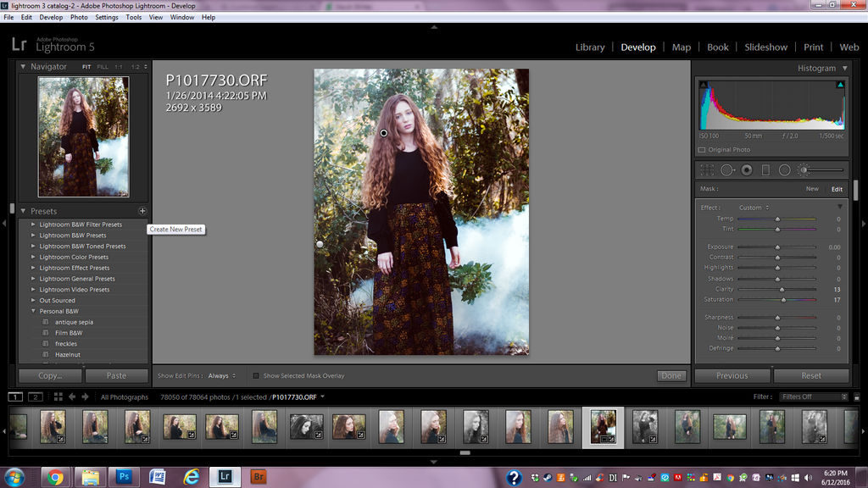Select the Radial Filter tool

(784, 170)
